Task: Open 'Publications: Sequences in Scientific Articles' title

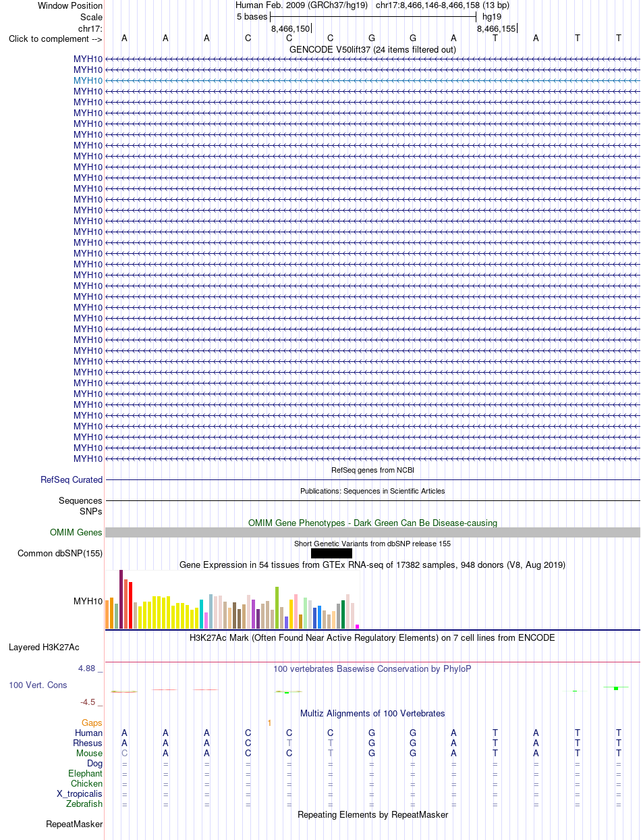Action: click(372, 491)
